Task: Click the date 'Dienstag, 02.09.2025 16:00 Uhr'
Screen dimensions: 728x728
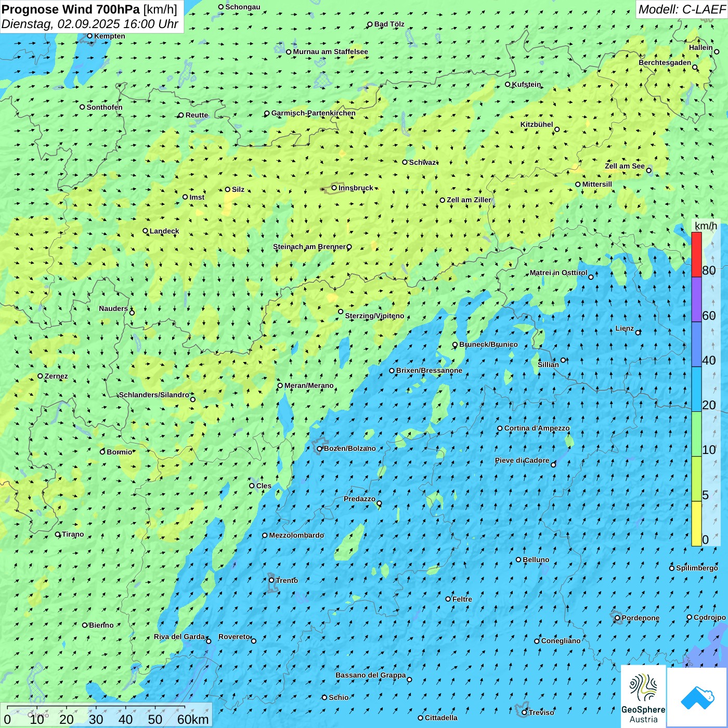Action: [90, 24]
